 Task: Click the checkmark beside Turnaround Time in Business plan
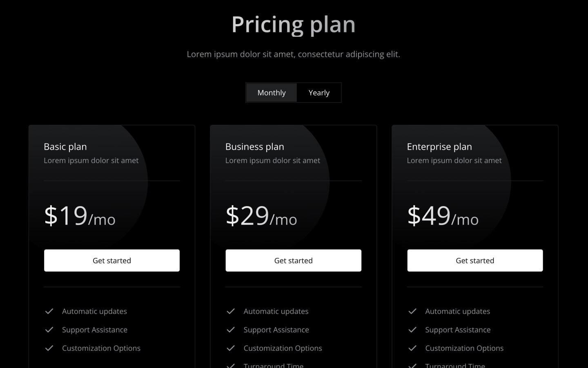click(x=231, y=365)
